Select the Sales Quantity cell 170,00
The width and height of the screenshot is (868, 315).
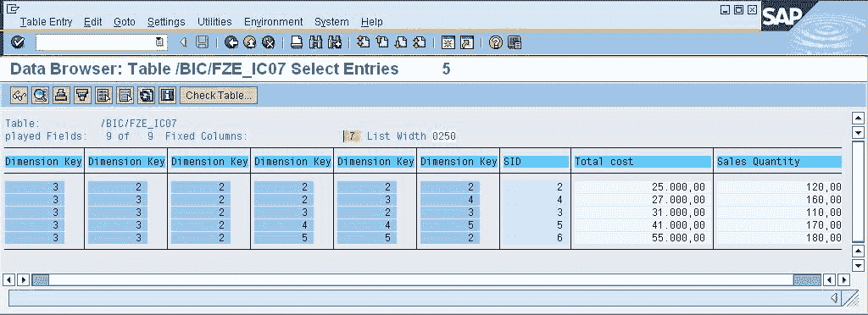[x=780, y=225]
